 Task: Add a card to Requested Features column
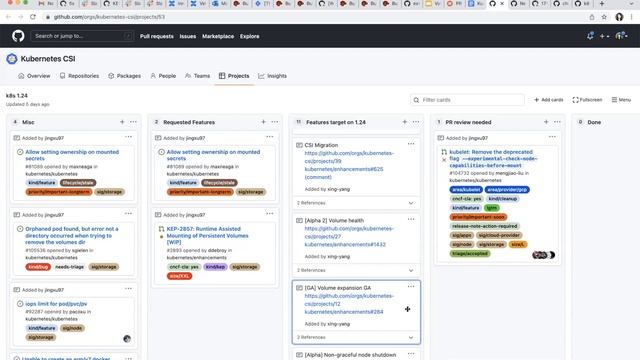click(x=263, y=122)
